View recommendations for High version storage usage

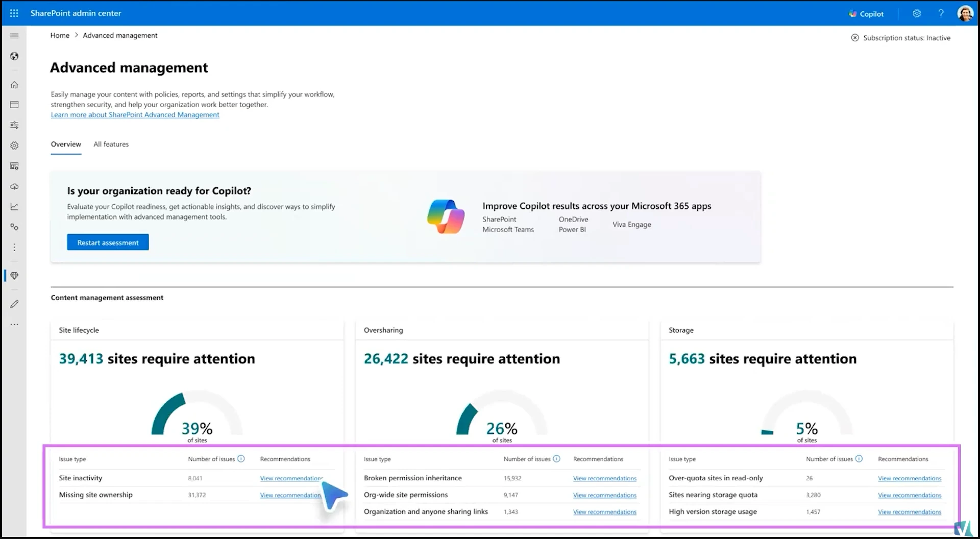(x=910, y=512)
